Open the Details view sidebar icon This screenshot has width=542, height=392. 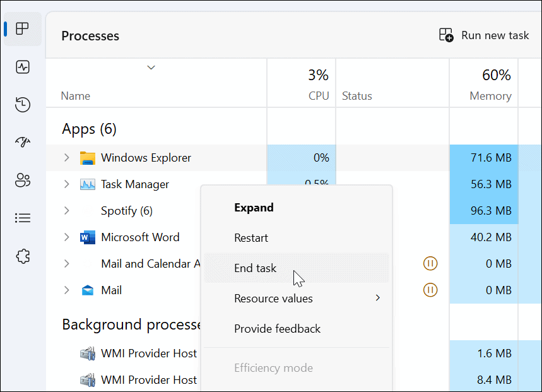(22, 218)
